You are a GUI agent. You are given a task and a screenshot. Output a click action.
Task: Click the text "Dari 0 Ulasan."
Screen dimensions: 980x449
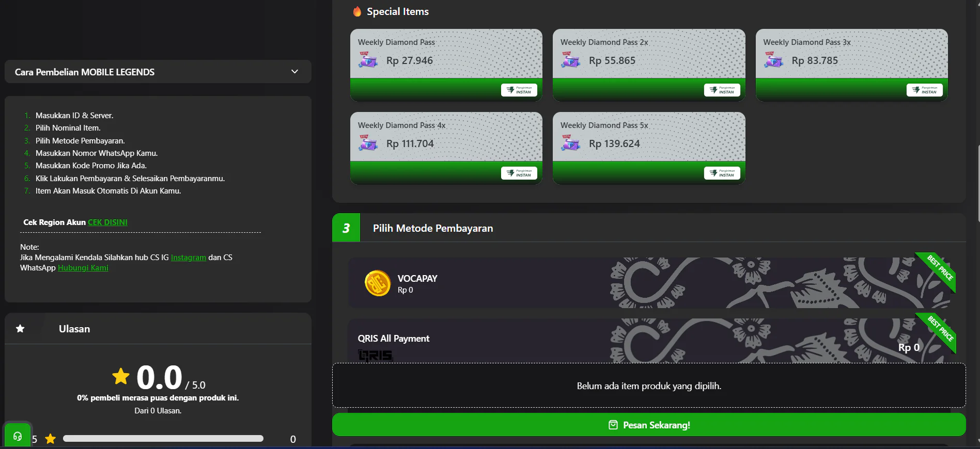click(x=158, y=411)
